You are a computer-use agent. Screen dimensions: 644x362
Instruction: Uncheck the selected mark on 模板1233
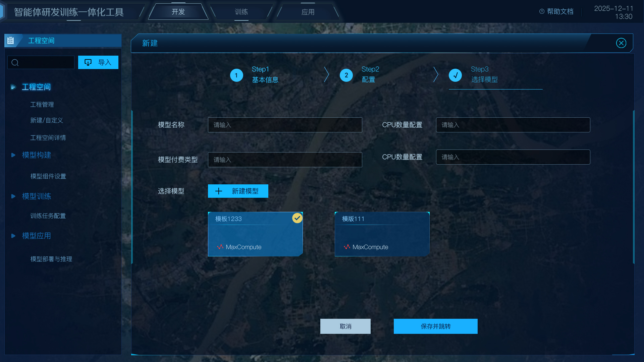tap(297, 218)
